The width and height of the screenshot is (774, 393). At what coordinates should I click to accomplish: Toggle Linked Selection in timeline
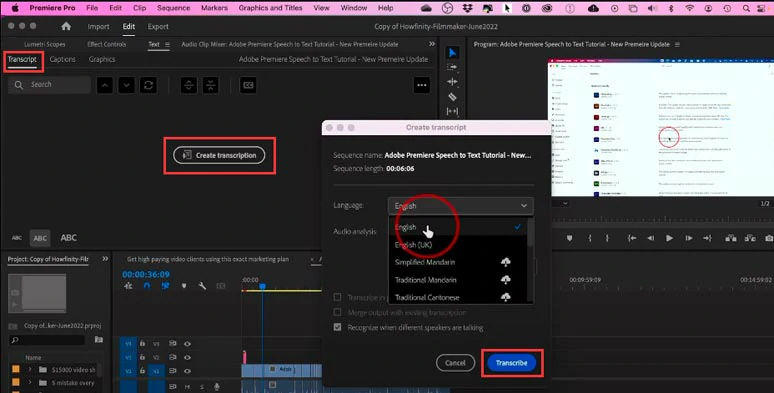165,285
